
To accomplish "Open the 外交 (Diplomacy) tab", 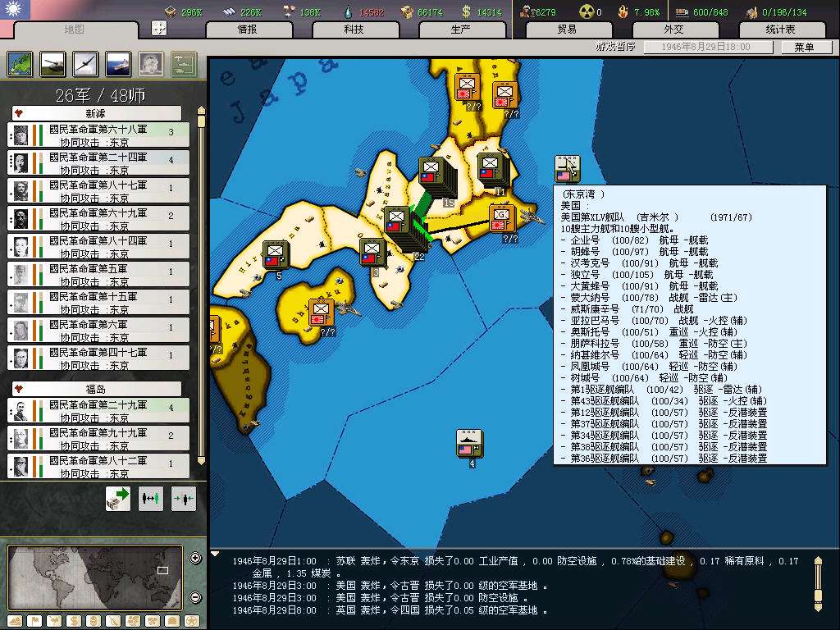I will click(674, 30).
